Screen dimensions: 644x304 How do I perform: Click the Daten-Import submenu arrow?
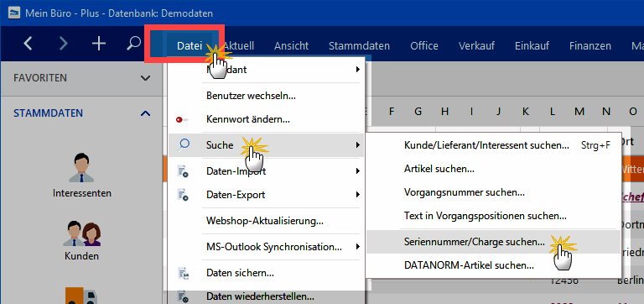click(358, 170)
